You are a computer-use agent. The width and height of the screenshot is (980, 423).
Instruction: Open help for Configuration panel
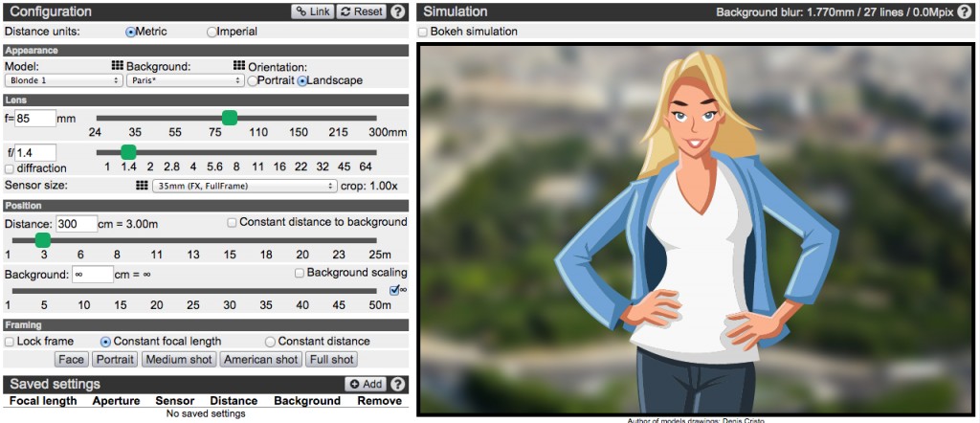[x=397, y=11]
